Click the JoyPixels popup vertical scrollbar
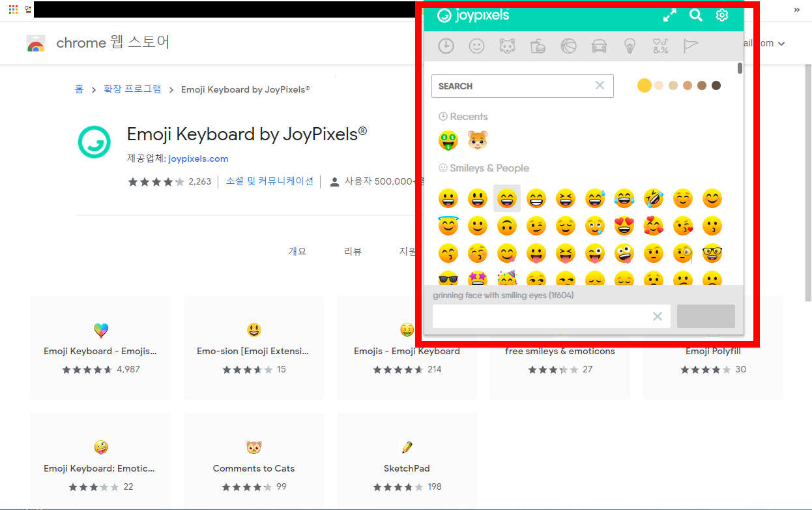 pos(740,68)
